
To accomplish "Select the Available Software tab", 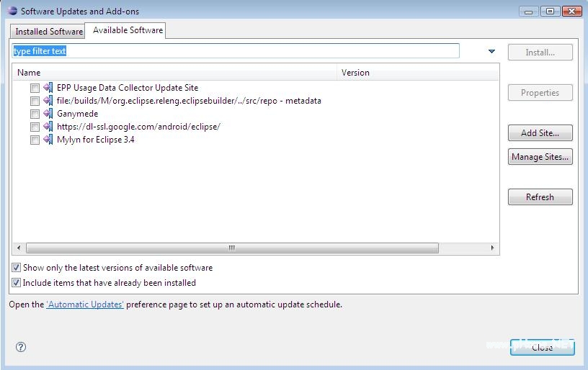I will [125, 30].
